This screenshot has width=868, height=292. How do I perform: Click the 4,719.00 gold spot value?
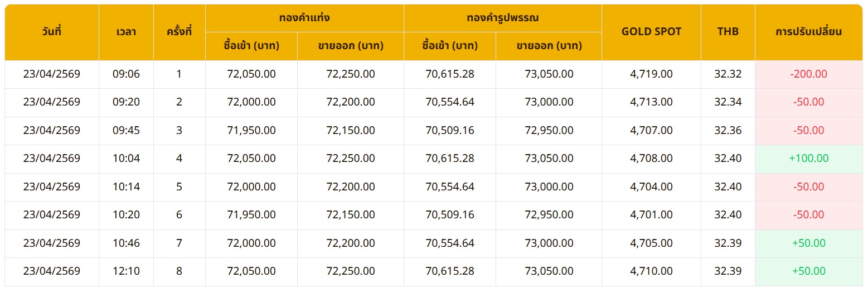click(651, 74)
